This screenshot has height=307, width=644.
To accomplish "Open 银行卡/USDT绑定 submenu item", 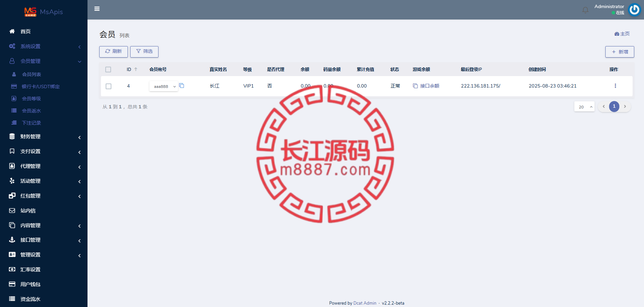I will click(x=41, y=87).
